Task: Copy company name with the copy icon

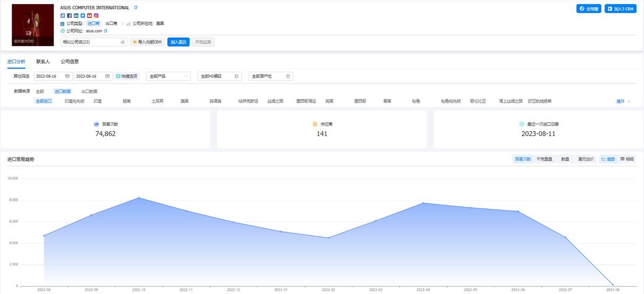Action: point(135,8)
